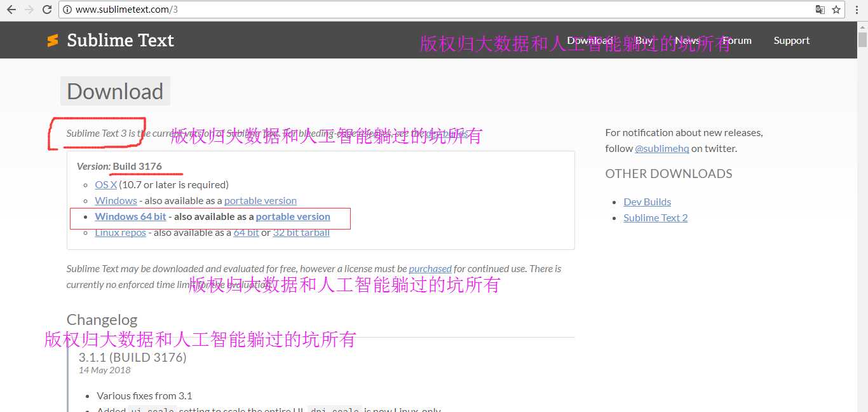Viewport: 868px width, 412px height.
Task: Open the Support nav menu item
Action: point(791,40)
